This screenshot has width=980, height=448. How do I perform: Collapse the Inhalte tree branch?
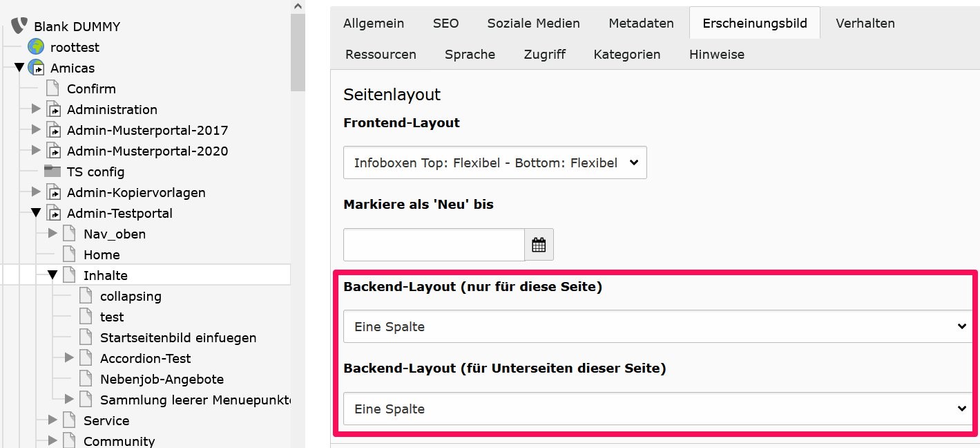tap(52, 275)
